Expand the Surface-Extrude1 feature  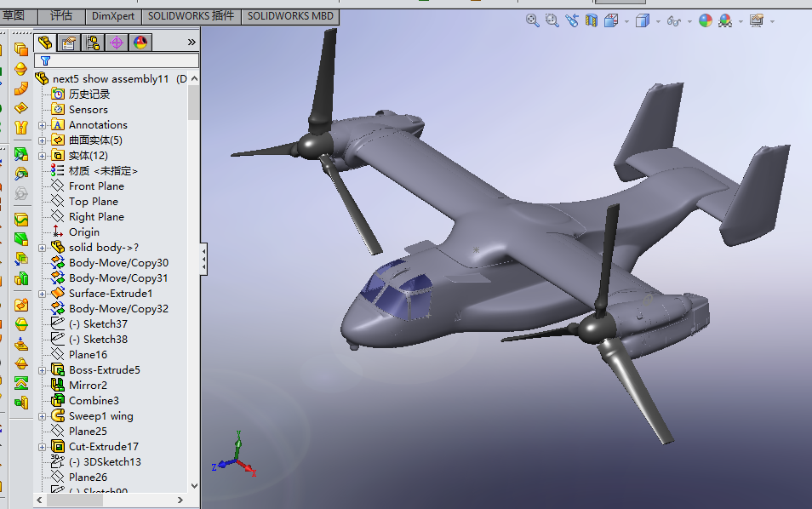coord(43,294)
